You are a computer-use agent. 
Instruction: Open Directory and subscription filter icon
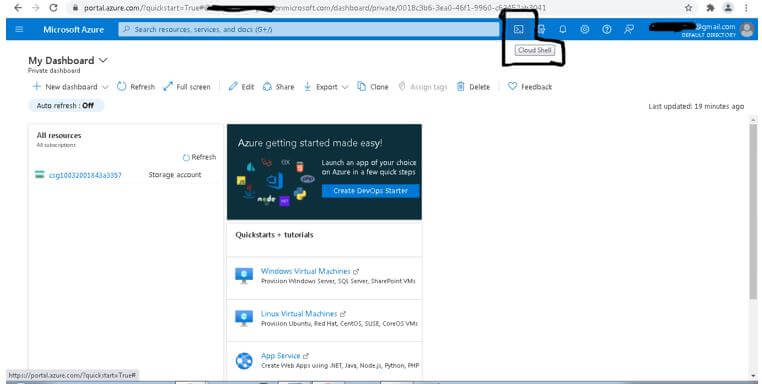point(541,29)
